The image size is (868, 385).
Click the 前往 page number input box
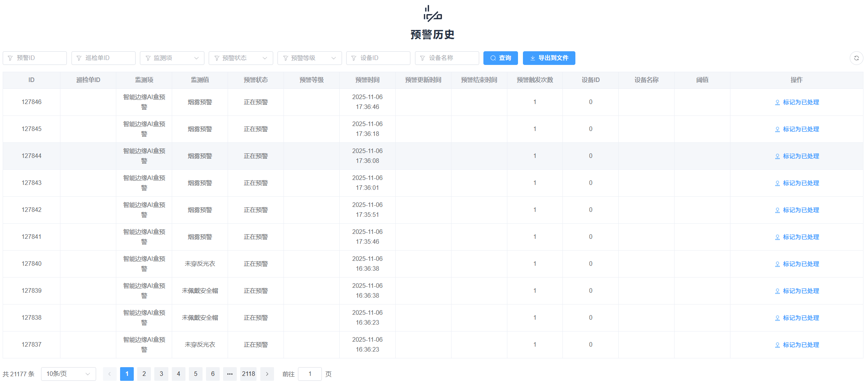(x=310, y=374)
